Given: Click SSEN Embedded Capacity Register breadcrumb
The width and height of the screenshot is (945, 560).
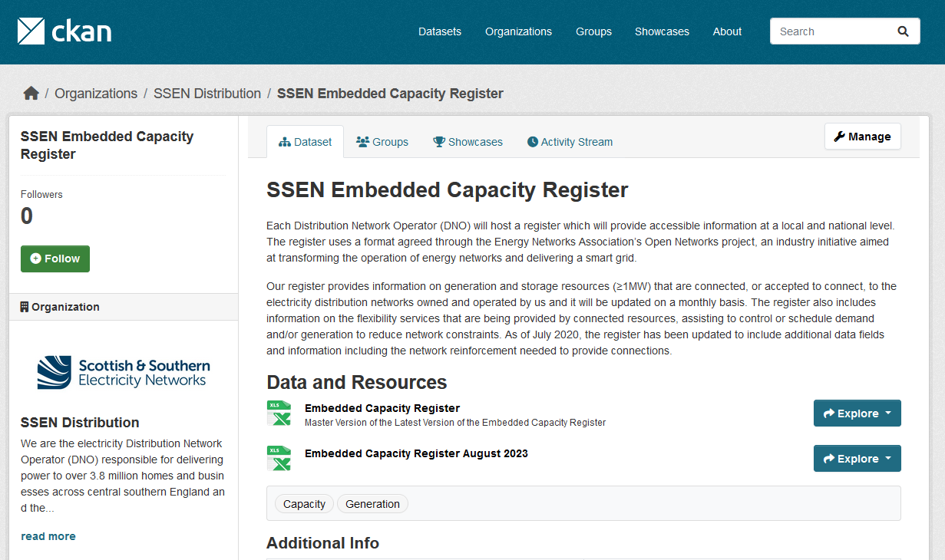Looking at the screenshot, I should 390,94.
